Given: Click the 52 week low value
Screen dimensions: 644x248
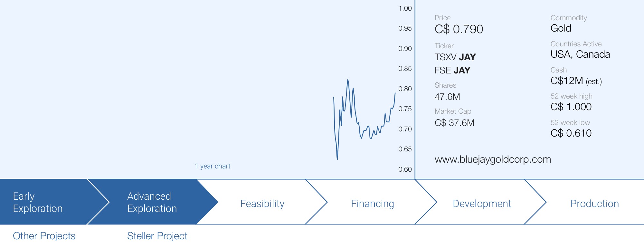Looking at the screenshot, I should coord(571,133).
